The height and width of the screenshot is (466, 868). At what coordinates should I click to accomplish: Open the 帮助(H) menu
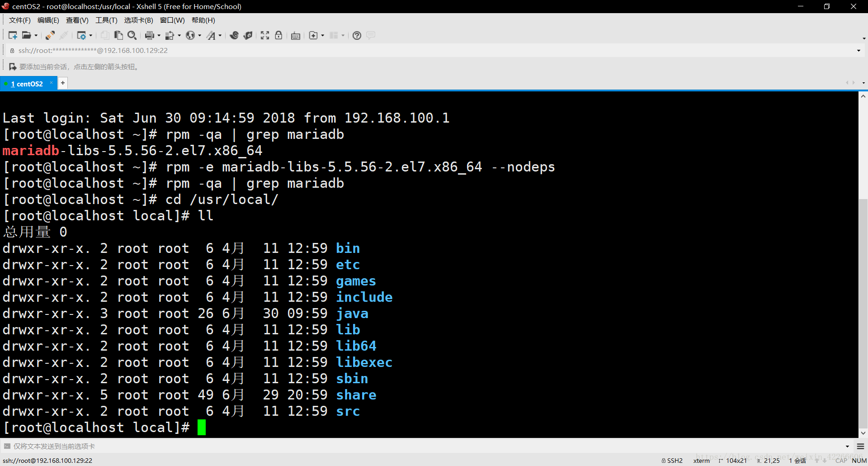[x=203, y=20]
